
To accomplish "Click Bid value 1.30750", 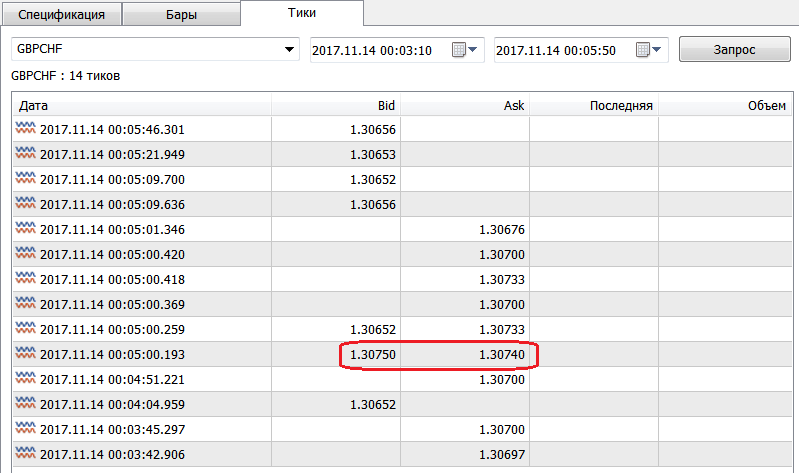I will click(x=372, y=354).
